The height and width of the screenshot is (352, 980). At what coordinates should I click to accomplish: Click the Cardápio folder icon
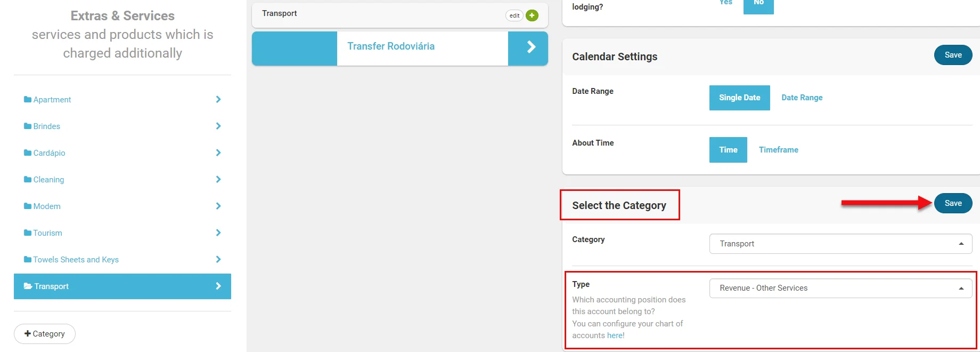(28, 153)
